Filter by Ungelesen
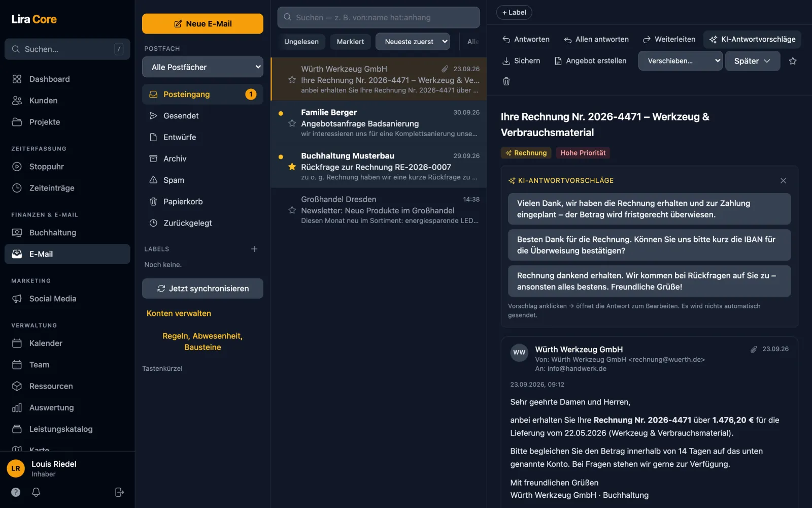This screenshot has height=508, width=812. pyautogui.click(x=301, y=42)
